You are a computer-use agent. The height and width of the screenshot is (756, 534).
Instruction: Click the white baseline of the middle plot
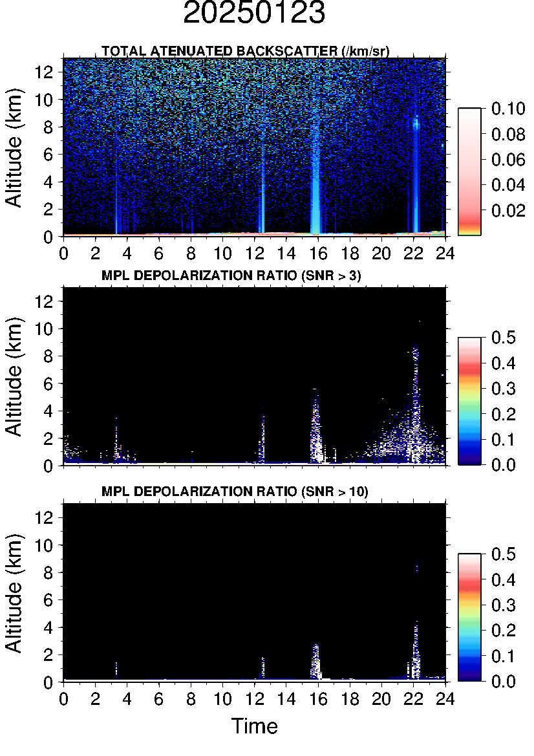[x=194, y=464]
